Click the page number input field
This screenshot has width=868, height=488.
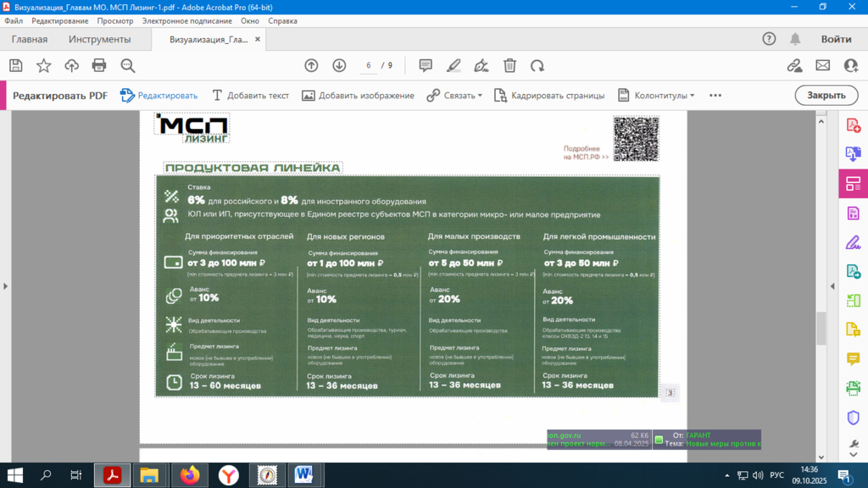click(x=369, y=65)
